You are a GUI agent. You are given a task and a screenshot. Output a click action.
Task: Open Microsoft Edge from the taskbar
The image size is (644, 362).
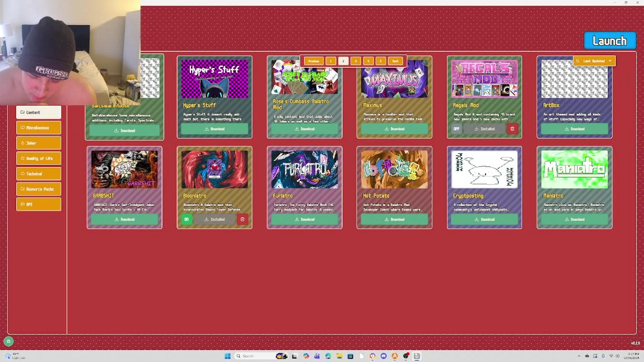pyautogui.click(x=328, y=356)
